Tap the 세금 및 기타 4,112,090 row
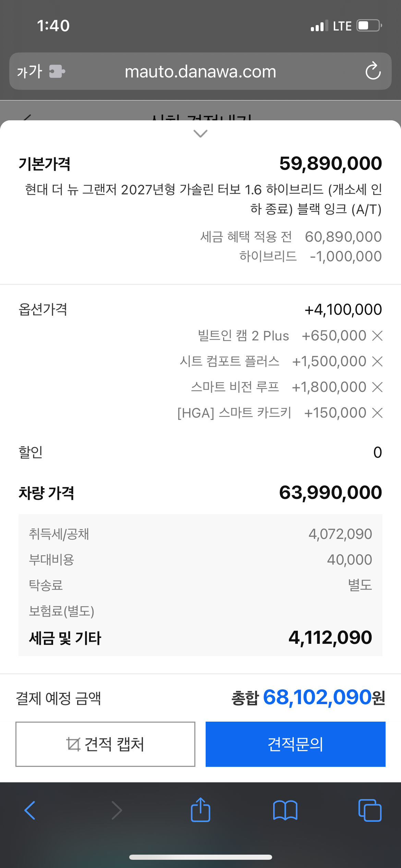The image size is (401, 868). pyautogui.click(x=200, y=638)
